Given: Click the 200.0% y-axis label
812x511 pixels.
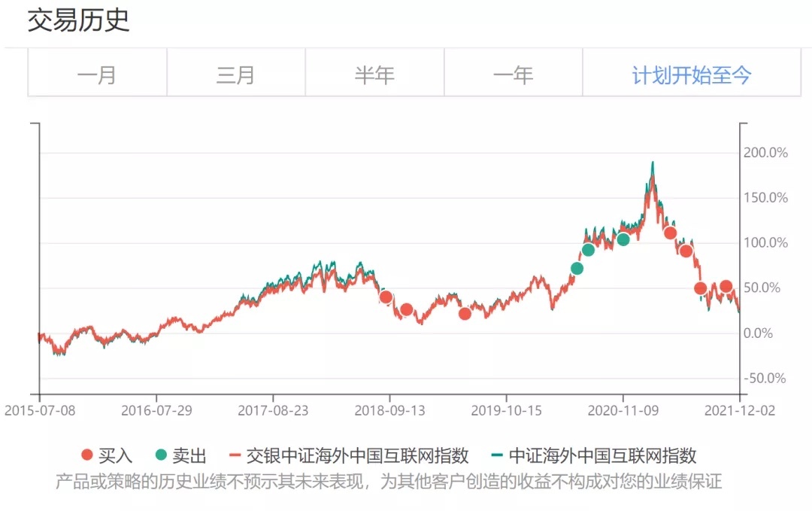Looking at the screenshot, I should (x=765, y=153).
